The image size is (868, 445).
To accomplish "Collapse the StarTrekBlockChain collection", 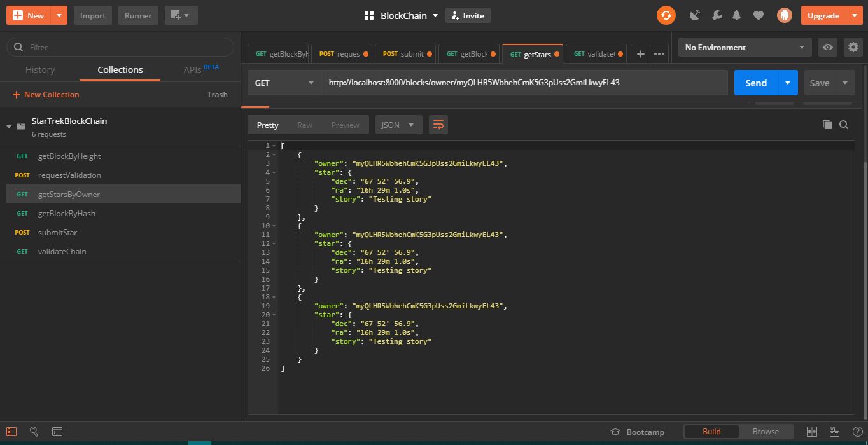I will pos(9,126).
